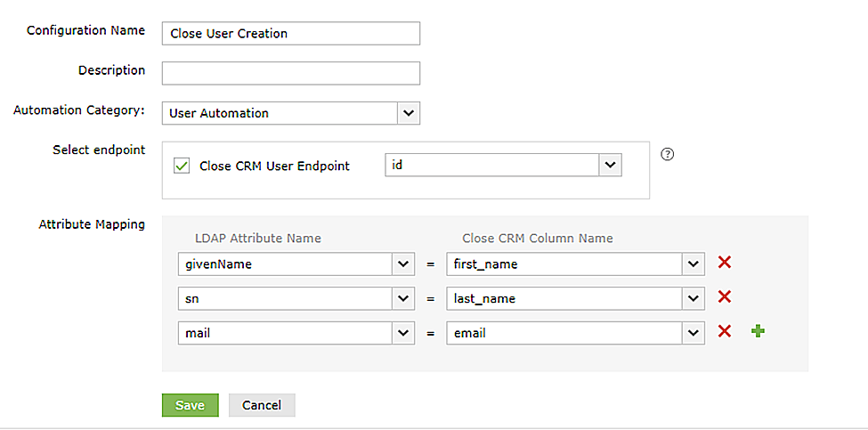Delete the sn to last_name mapping

point(725,297)
